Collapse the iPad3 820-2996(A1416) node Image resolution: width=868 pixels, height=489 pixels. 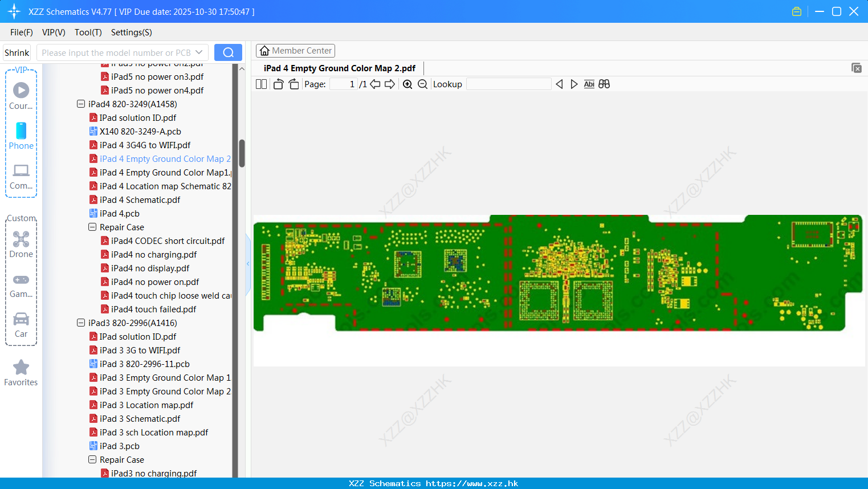81,323
